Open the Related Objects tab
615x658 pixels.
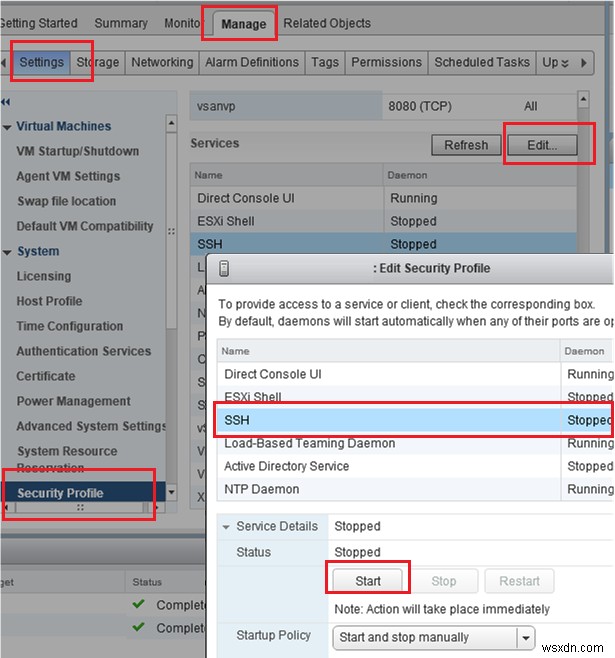click(x=327, y=23)
